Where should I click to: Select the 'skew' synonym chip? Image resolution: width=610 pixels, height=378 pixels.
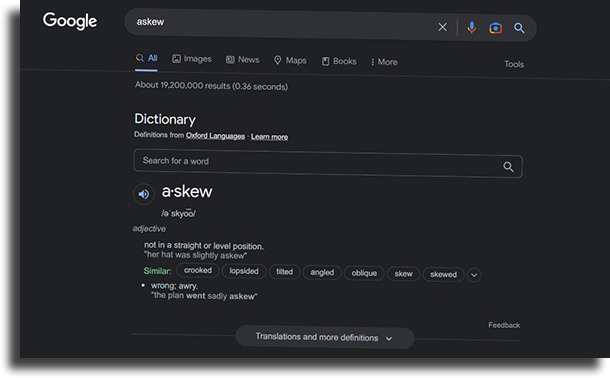[403, 274]
